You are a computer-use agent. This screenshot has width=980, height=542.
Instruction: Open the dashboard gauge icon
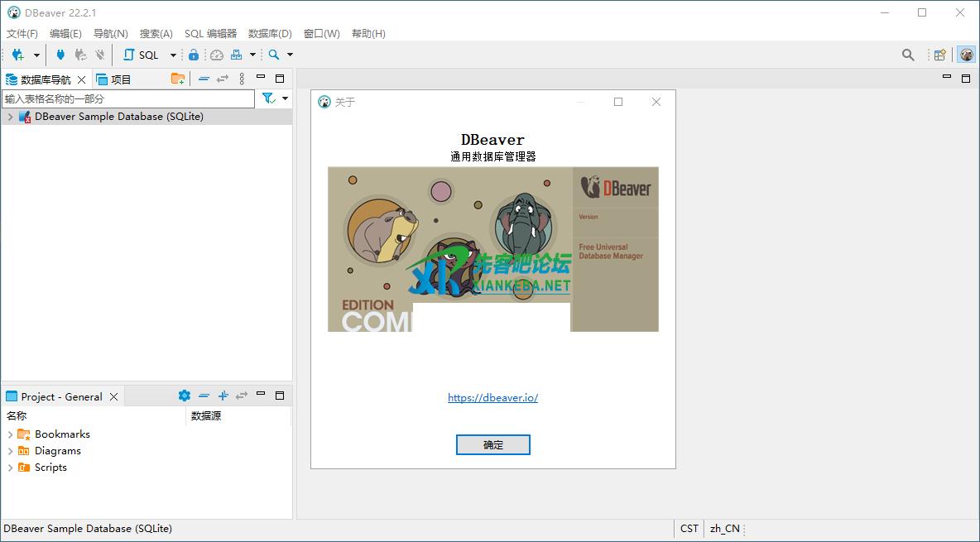[217, 55]
